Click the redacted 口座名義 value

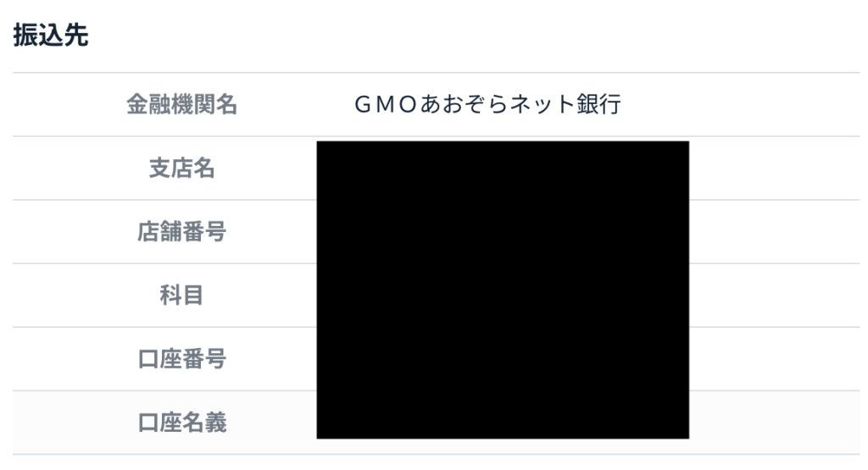pyautogui.click(x=502, y=421)
